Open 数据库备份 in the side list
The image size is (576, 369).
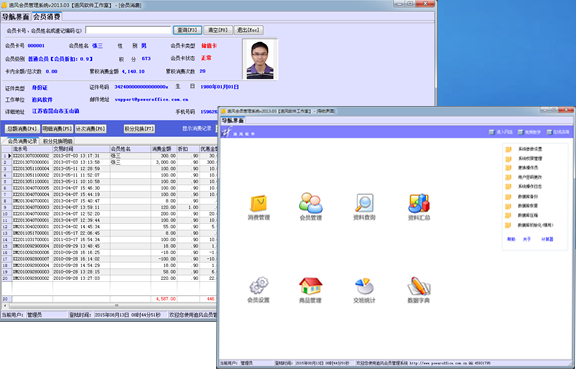(528, 197)
